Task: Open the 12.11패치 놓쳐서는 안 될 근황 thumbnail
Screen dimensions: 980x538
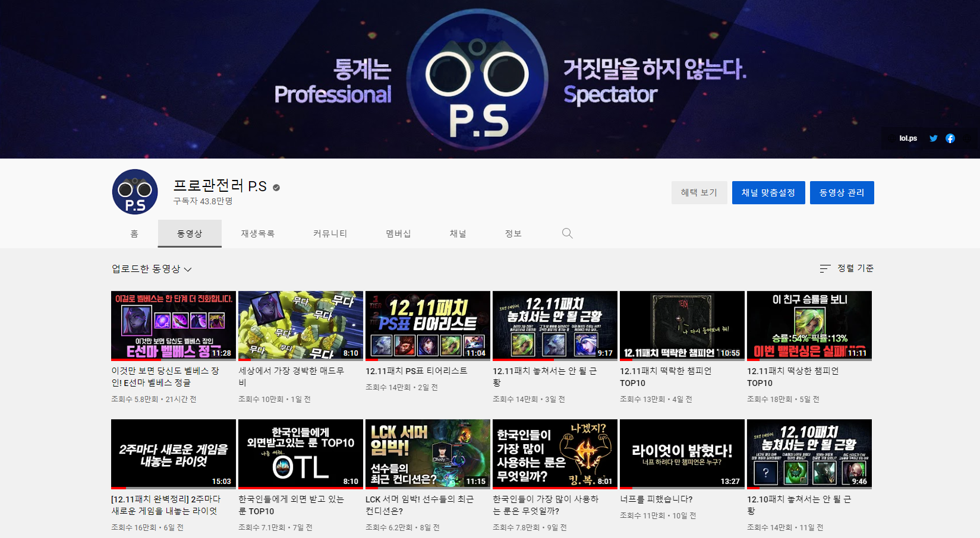Action: tap(555, 325)
